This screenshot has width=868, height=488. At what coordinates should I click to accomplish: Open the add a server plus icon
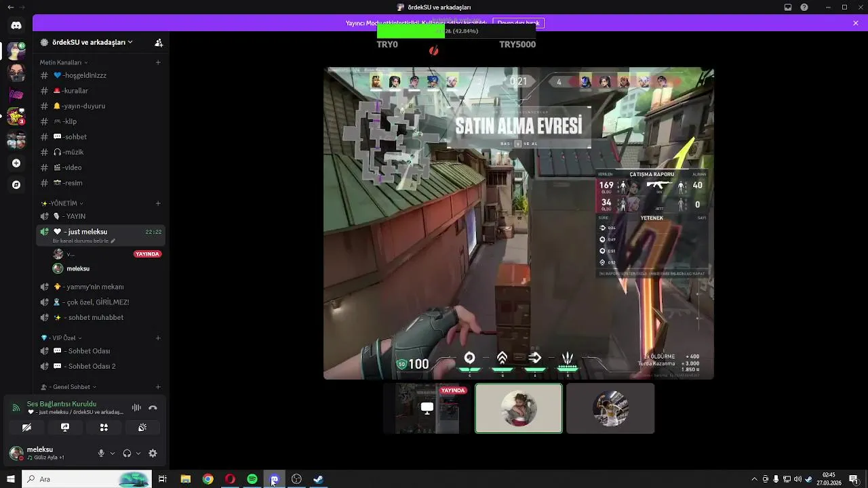(x=16, y=163)
